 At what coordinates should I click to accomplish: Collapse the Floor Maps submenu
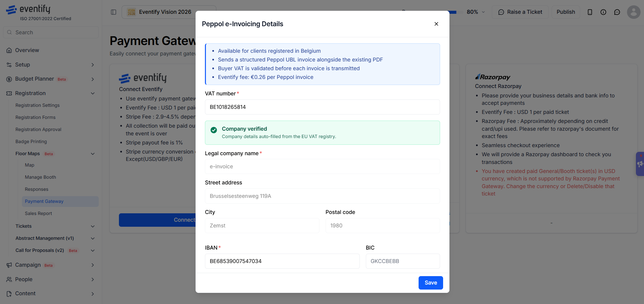93,154
